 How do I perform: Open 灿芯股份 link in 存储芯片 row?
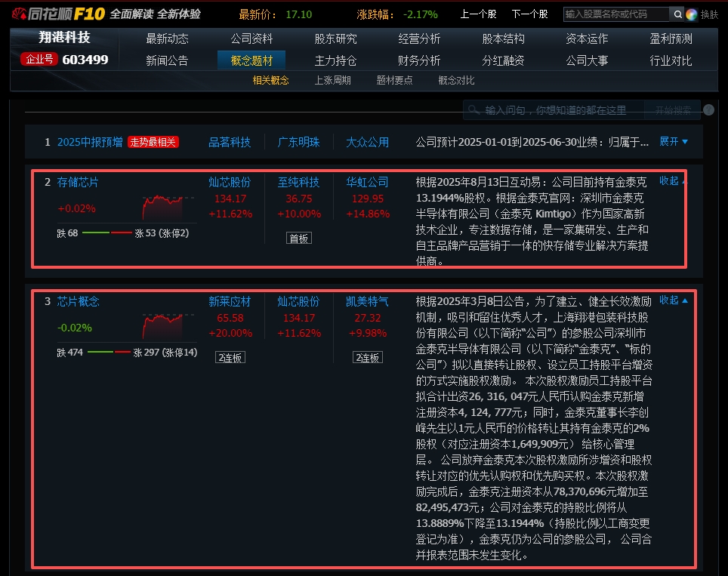pyautogui.click(x=230, y=182)
